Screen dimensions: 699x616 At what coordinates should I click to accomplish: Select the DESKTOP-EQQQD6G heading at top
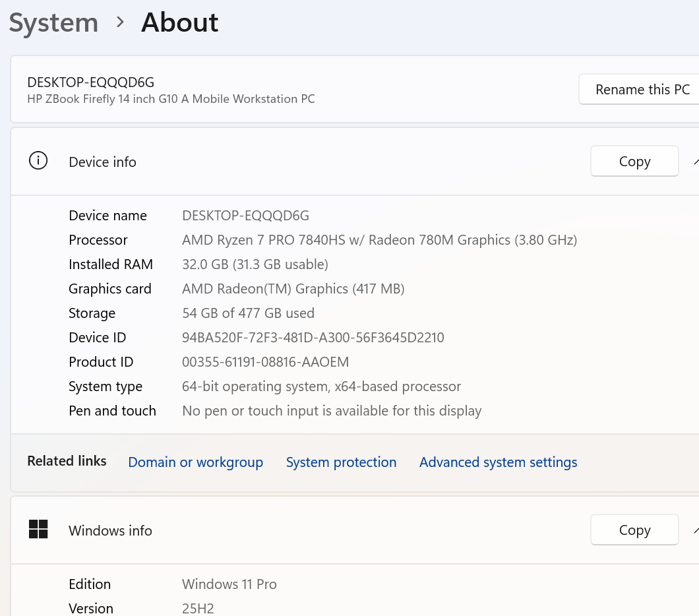[x=90, y=82]
